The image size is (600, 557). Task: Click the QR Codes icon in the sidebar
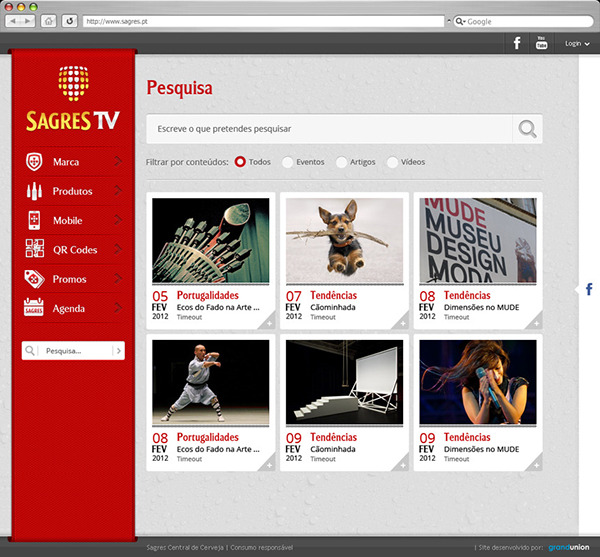pos(34,248)
